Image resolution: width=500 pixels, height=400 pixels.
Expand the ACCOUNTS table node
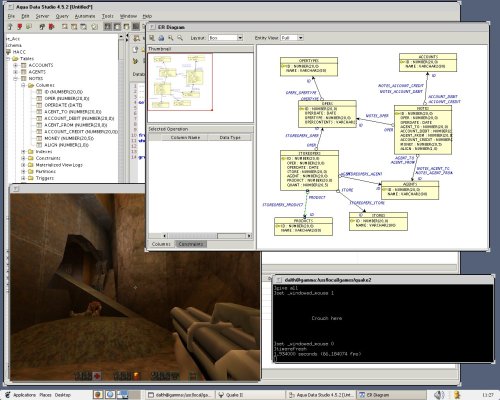pyautogui.click(x=15, y=65)
